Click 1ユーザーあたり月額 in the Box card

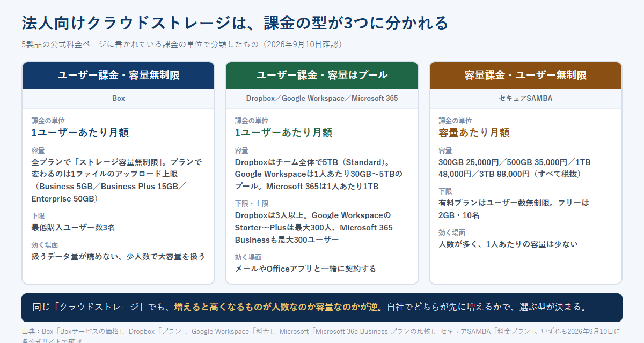(80, 132)
